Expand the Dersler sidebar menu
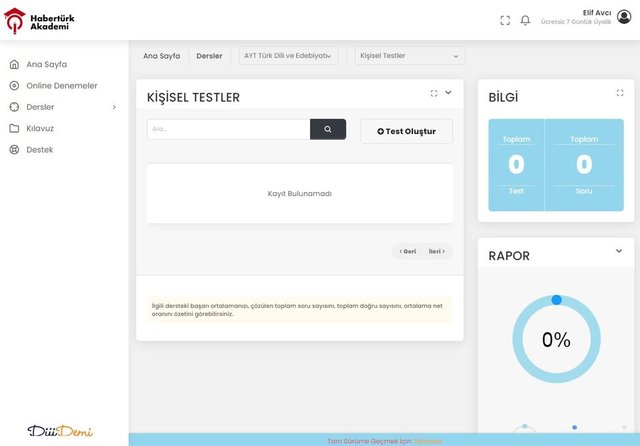Screen dimensions: 640x446 62,107
